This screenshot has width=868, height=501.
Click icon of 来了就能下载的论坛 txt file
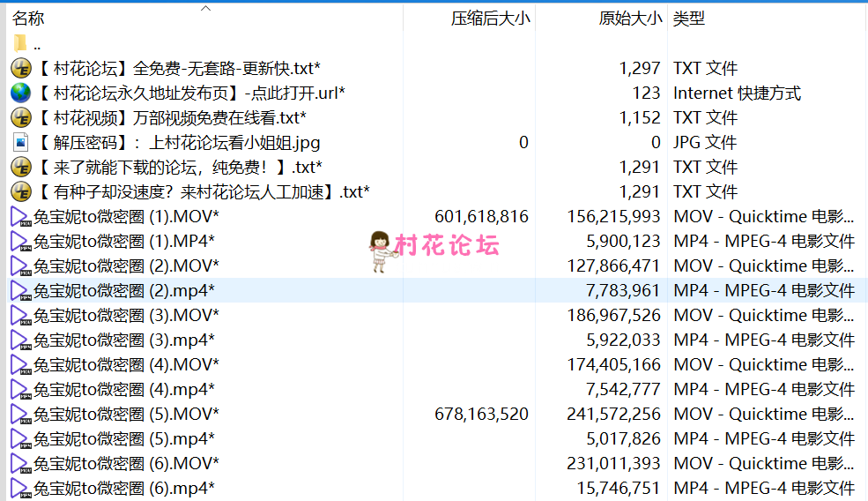(21, 167)
